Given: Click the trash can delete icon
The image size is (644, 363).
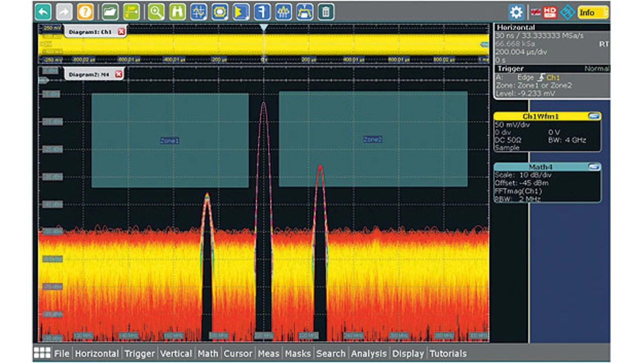Looking at the screenshot, I should pyautogui.click(x=326, y=12).
